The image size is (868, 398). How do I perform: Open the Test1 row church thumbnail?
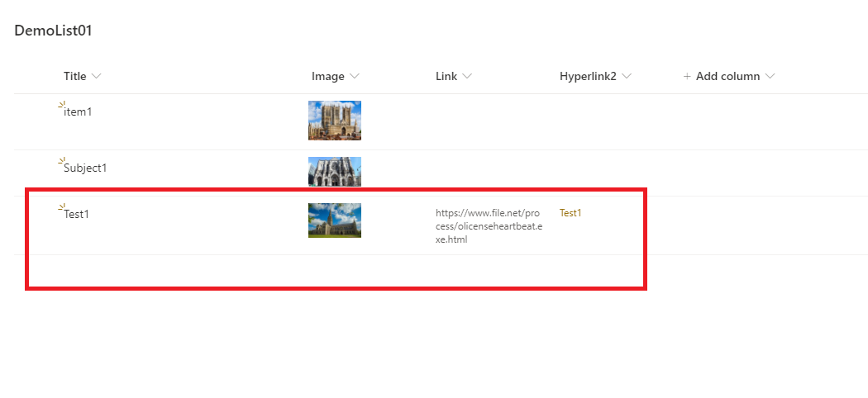point(334,220)
